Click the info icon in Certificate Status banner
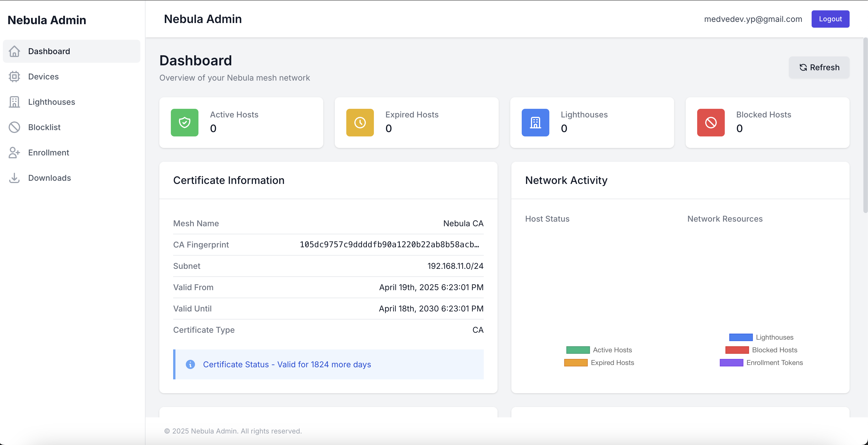The width and height of the screenshot is (868, 445). point(190,364)
